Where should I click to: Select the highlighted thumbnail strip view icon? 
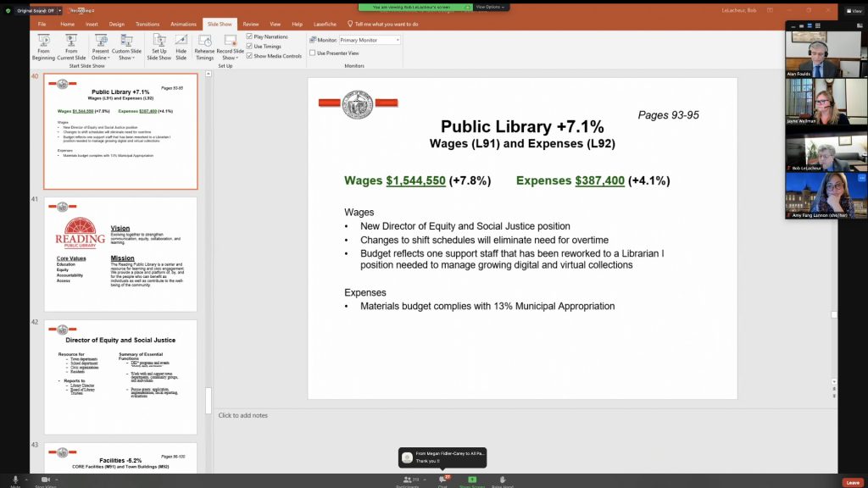[x=810, y=26]
